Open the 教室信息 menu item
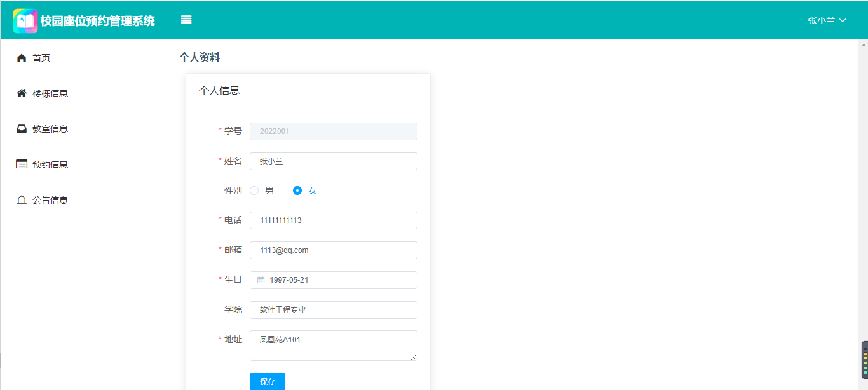Image resolution: width=868 pixels, height=390 pixels. [83, 129]
